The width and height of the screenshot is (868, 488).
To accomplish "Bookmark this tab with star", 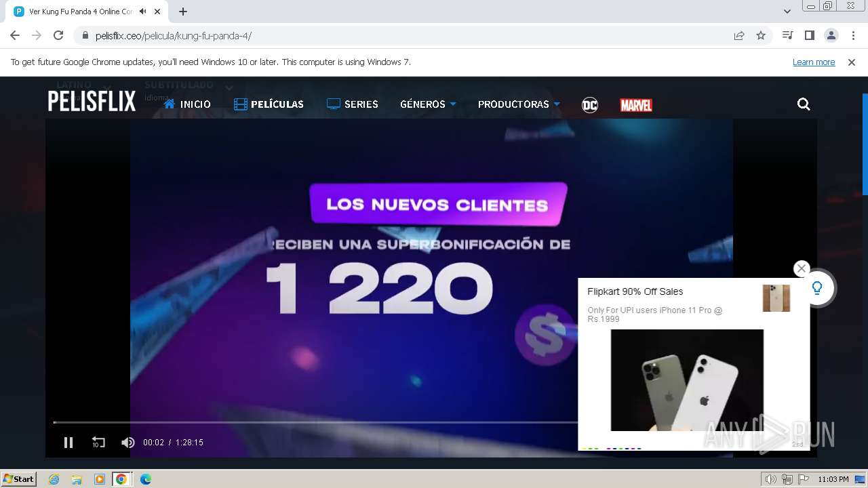I will click(x=761, y=35).
